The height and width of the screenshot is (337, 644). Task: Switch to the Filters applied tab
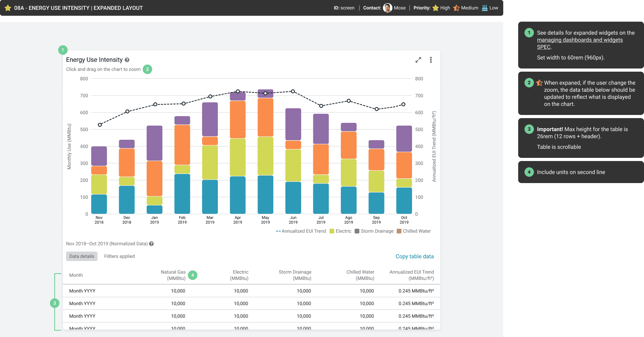coord(120,256)
